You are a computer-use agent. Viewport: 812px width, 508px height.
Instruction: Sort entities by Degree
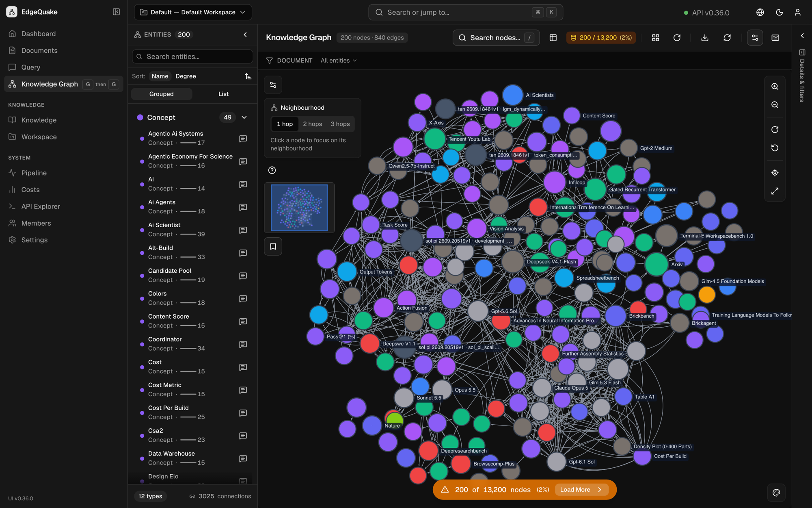pos(186,76)
